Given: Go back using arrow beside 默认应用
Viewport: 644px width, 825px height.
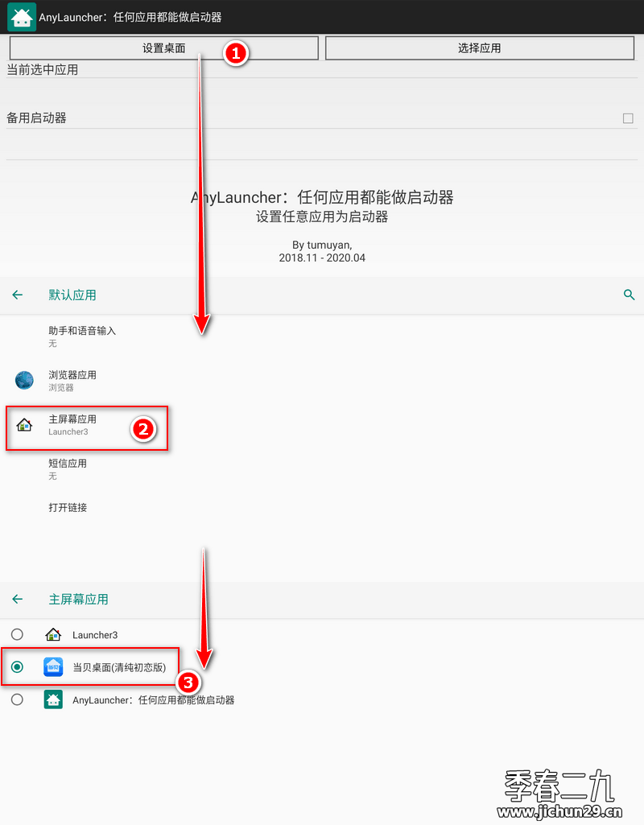Looking at the screenshot, I should [18, 295].
